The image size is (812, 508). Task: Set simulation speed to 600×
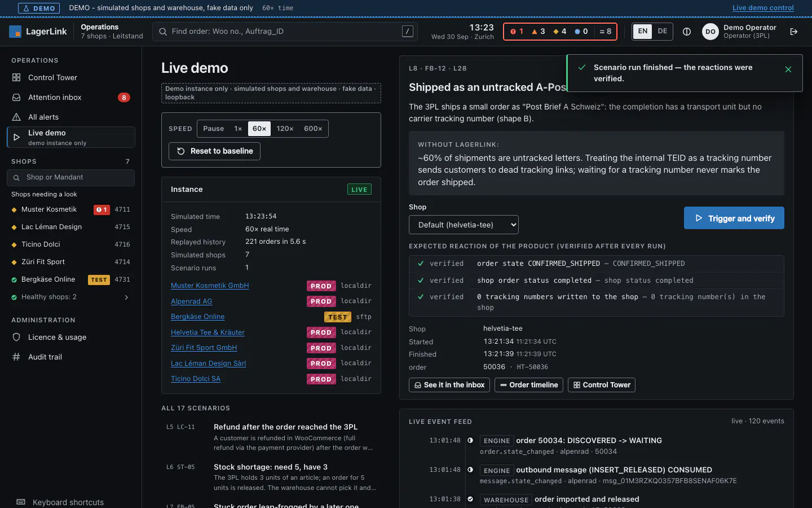click(313, 129)
